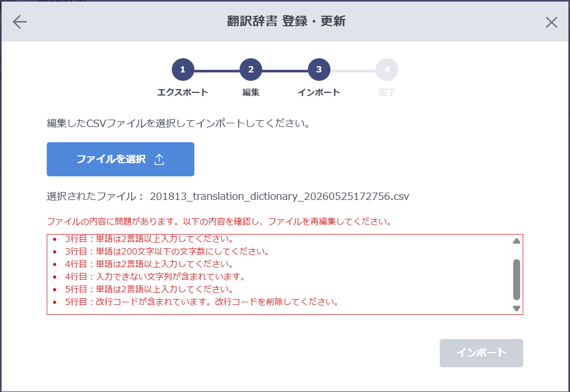This screenshot has height=392, width=570.
Task: Click the 完了 step label
Action: coord(387,92)
